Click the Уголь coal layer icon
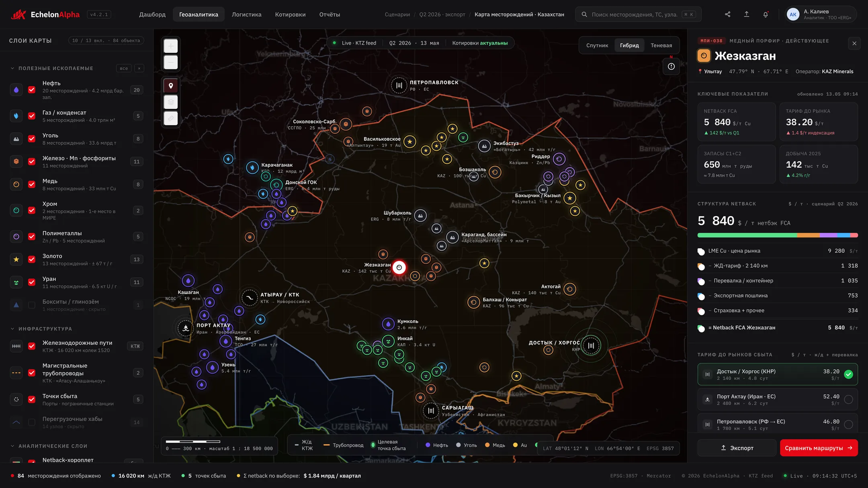Viewport: 868px width, 488px height. click(x=16, y=139)
